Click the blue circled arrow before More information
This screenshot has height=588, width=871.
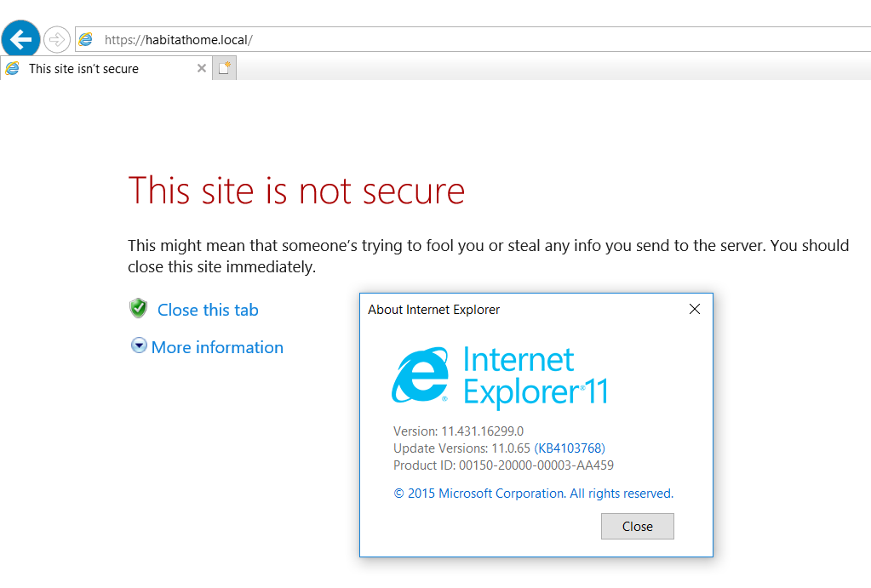[x=138, y=345]
